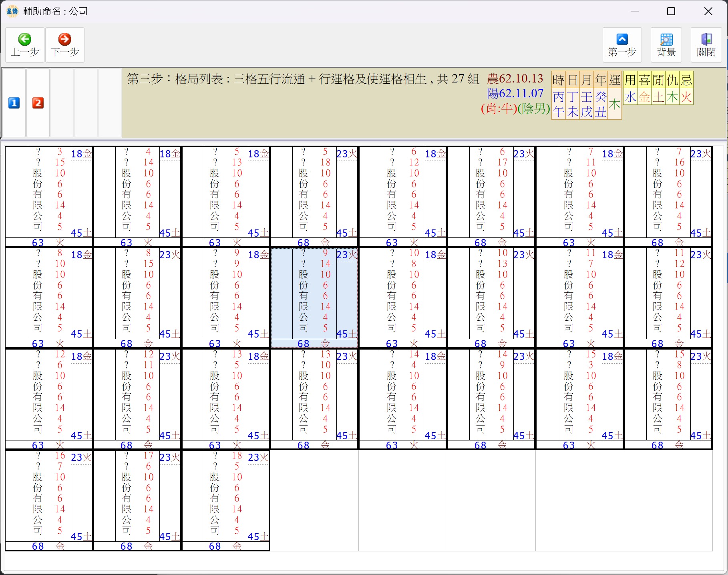Click the app logo in title bar

[x=12, y=11]
